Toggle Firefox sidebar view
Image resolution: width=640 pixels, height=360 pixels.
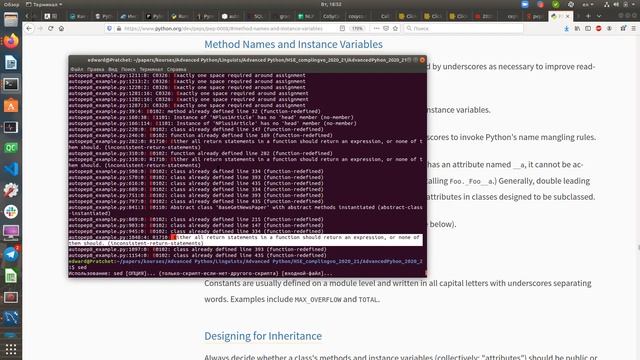pos(588,29)
